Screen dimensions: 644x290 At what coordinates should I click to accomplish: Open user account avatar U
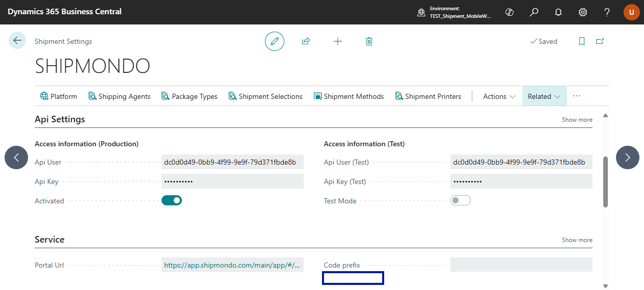click(x=632, y=12)
